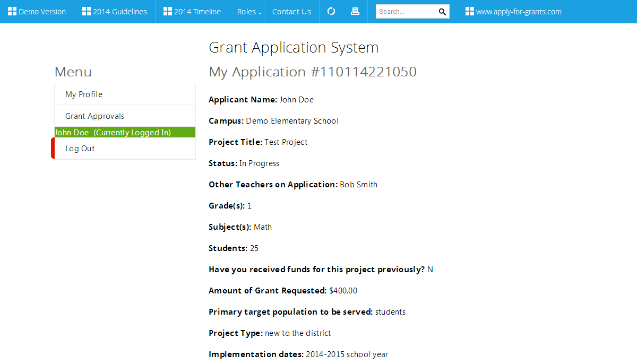This screenshot has width=637, height=364.
Task: Open the Contact Us page
Action: tap(291, 12)
